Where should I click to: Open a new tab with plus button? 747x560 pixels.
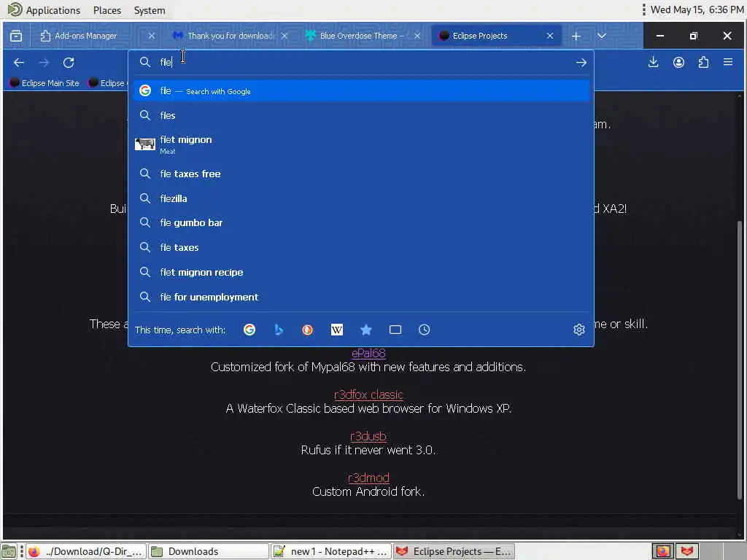tap(576, 36)
